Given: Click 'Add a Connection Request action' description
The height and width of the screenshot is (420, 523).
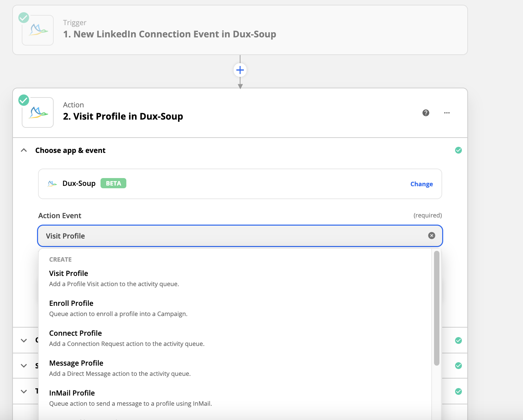Looking at the screenshot, I should (127, 344).
